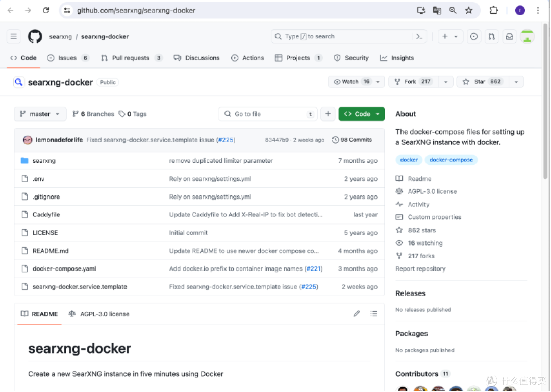Open the global navigation hamburger menu
The image size is (551, 392).
click(13, 36)
